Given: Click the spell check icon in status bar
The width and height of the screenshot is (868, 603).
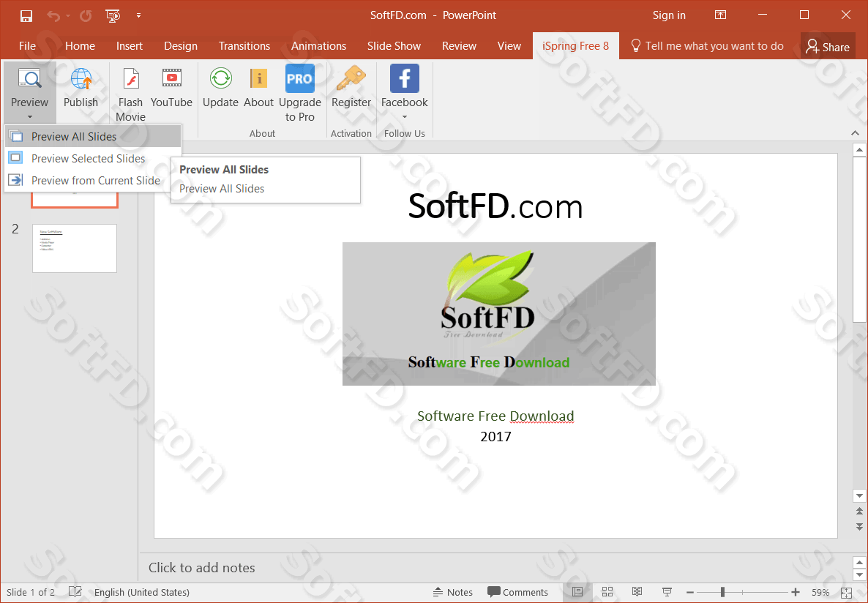Looking at the screenshot, I should [75, 592].
